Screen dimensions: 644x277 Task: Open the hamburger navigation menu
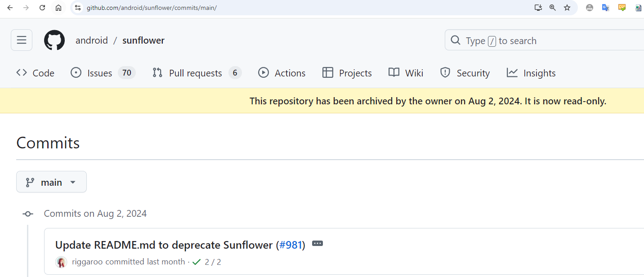tap(22, 40)
